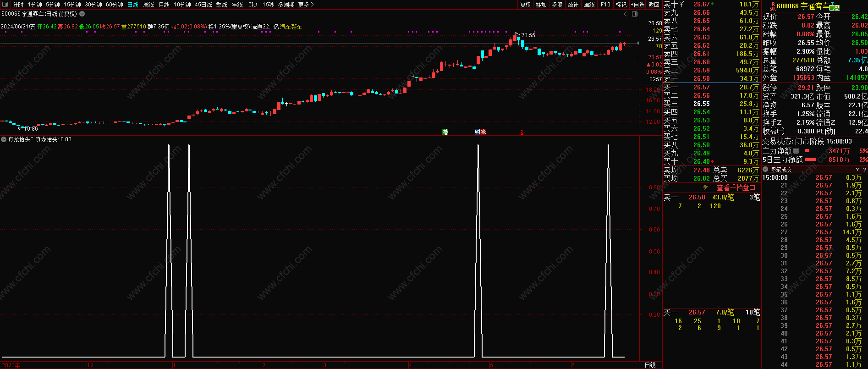
Task: Toggle the left sidebar panel icon
Action: point(5,5)
